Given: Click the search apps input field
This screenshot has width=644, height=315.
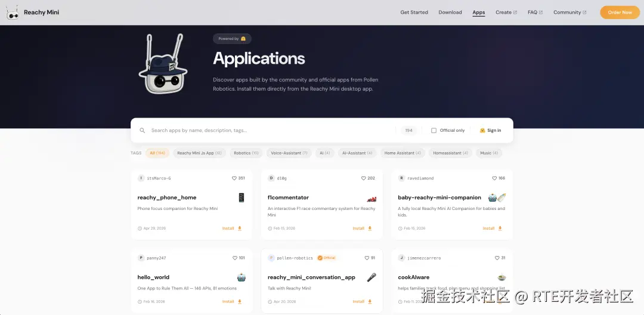Looking at the screenshot, I should [271, 130].
